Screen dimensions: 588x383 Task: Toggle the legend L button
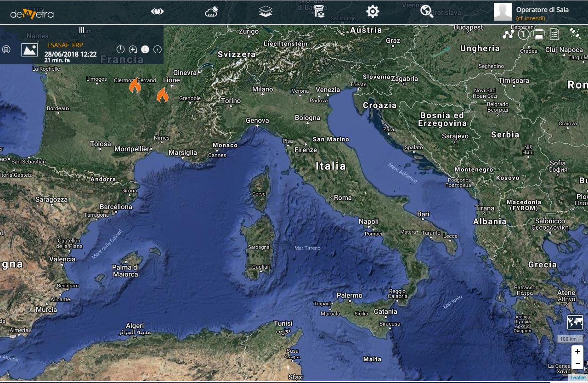[x=145, y=49]
